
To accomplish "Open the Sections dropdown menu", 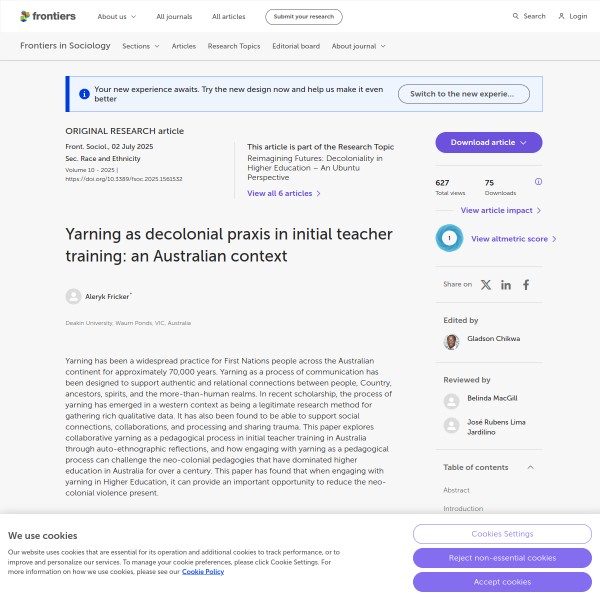I will [140, 46].
